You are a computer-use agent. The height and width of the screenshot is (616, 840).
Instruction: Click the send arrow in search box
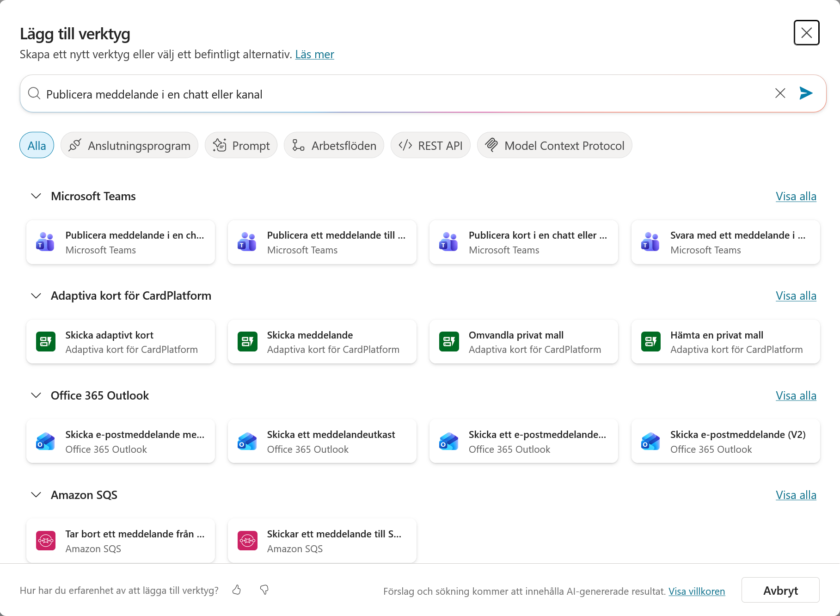click(x=806, y=93)
